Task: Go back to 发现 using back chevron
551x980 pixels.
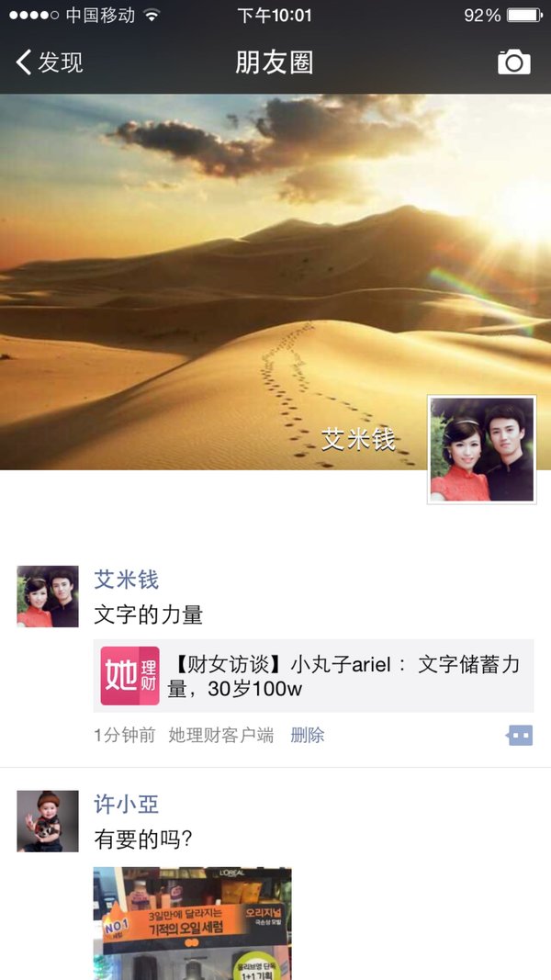Action: (x=24, y=62)
